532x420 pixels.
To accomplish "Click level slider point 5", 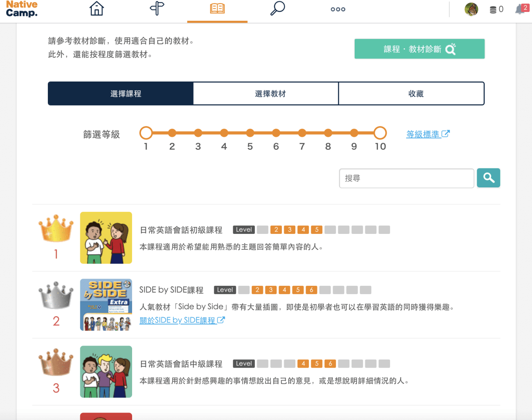I will coord(250,133).
